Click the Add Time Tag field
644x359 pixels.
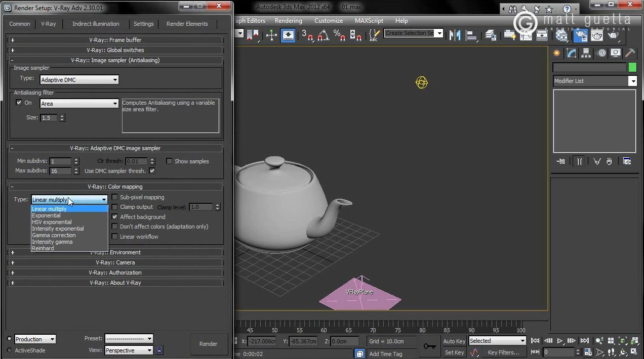pos(386,354)
